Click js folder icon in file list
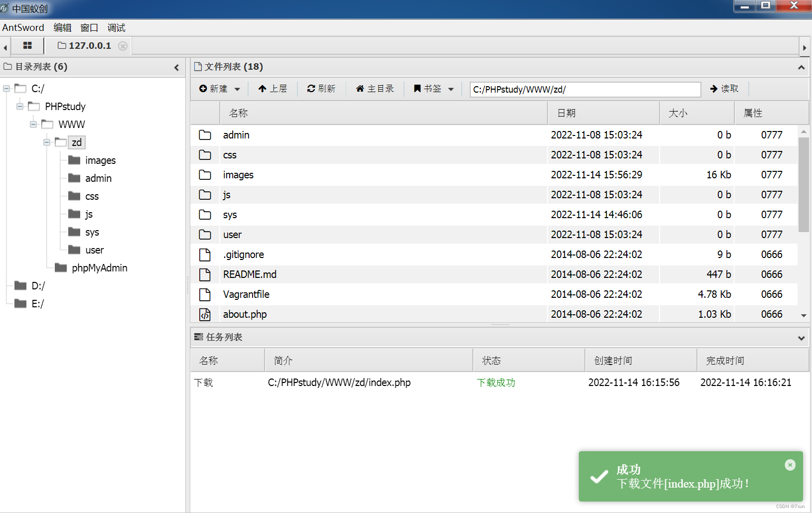The width and height of the screenshot is (812, 513). (205, 195)
